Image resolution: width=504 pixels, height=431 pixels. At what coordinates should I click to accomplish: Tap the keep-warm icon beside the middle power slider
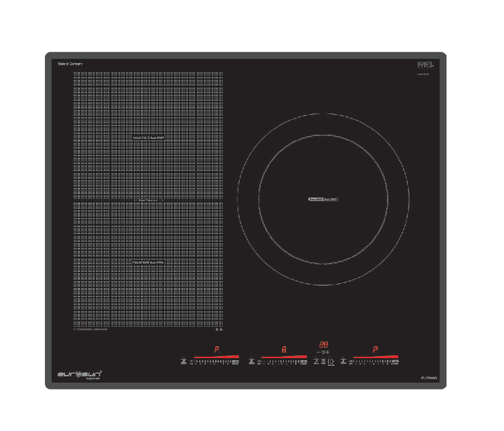click(252, 362)
